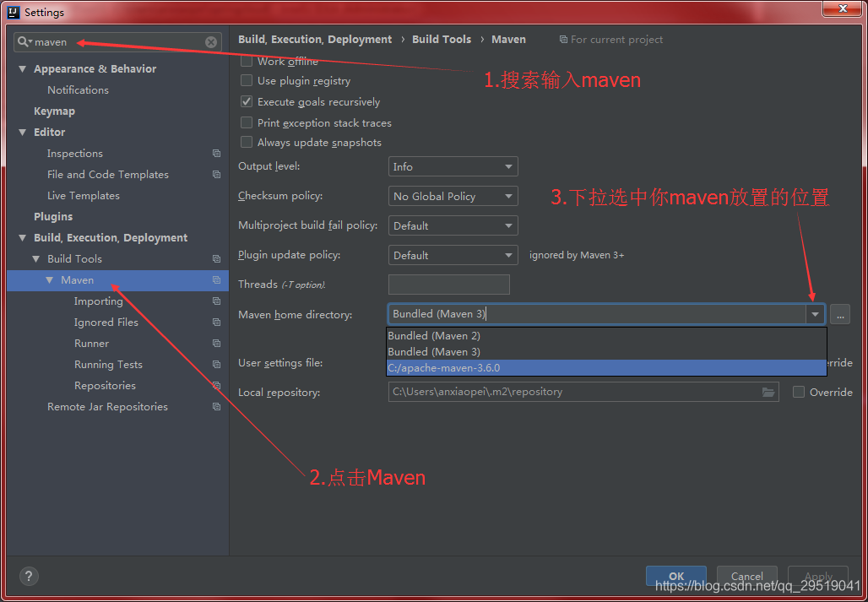Select File and Code Templates in the tree
Viewport: 868px width, 602px height.
[108, 174]
